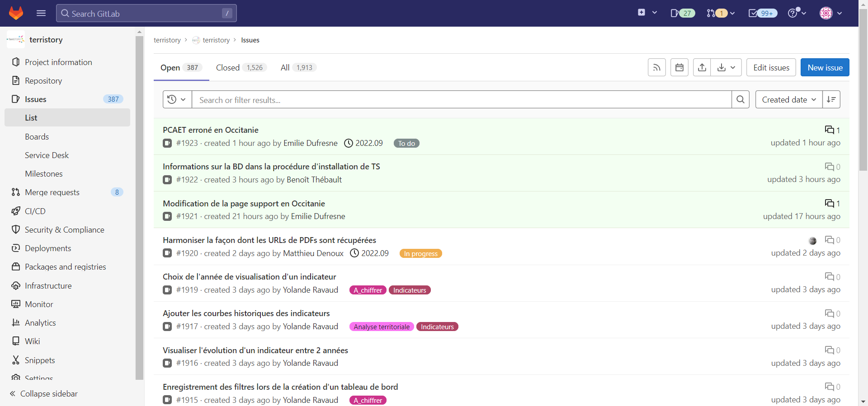Subscribe to issues RSS feed
Viewport: 868px width, 406px height.
tap(657, 67)
